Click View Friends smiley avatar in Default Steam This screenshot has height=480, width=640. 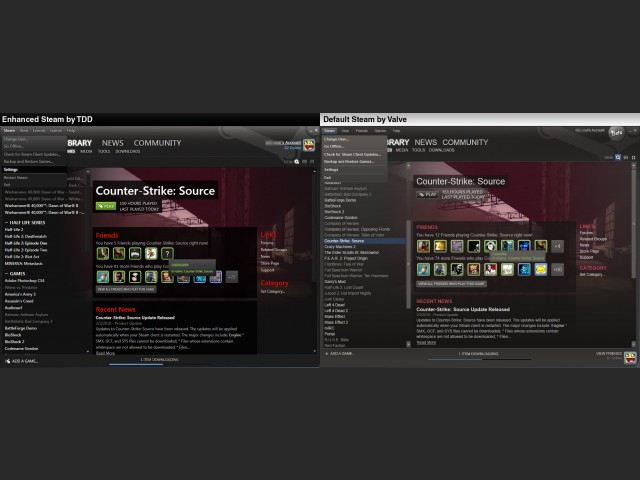tap(630, 357)
